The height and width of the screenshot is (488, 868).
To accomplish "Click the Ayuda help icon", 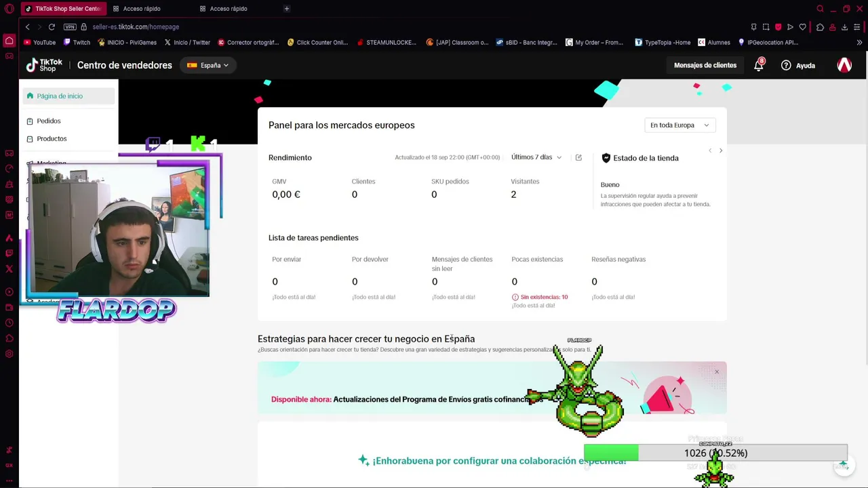I will point(786,65).
